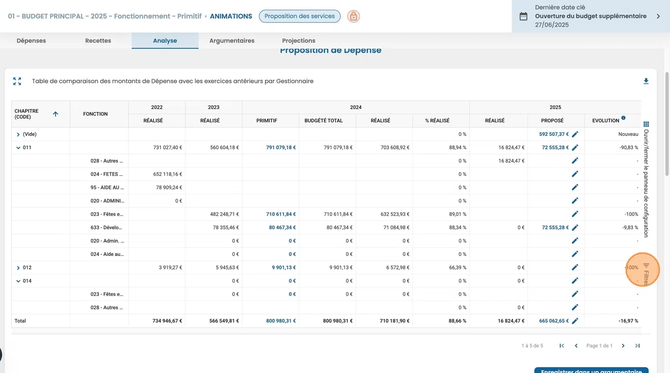Open Ouverture du budget supplémentaire key date

click(591, 16)
